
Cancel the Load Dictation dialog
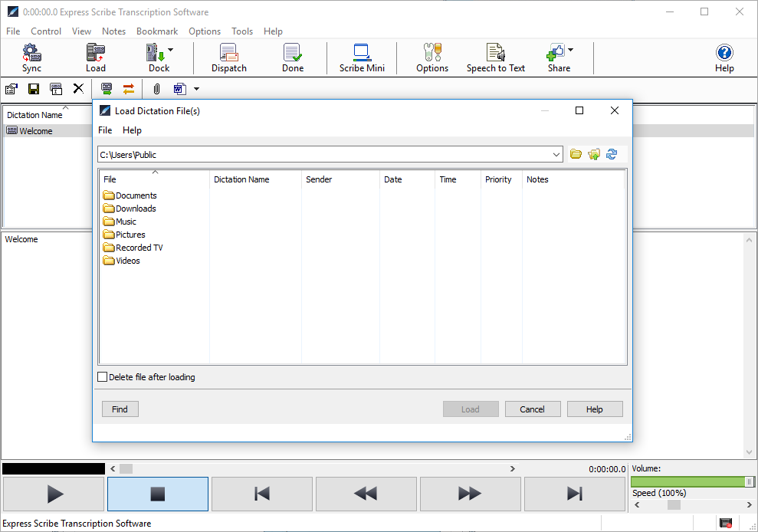tap(533, 409)
